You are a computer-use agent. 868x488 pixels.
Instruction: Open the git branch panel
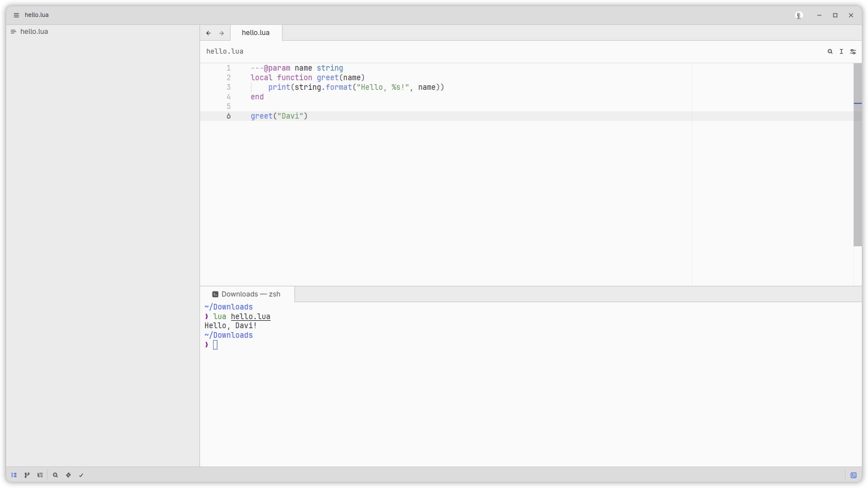27,475
